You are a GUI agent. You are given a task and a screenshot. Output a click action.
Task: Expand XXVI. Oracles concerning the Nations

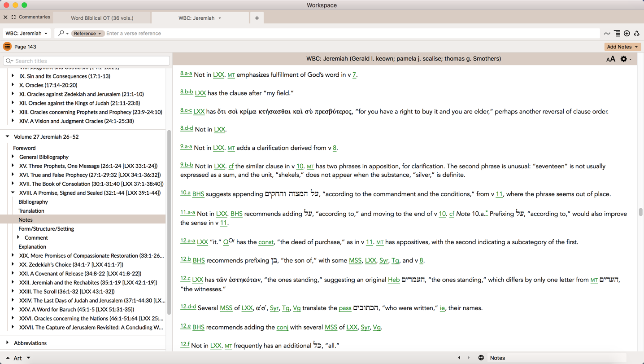coord(13,318)
